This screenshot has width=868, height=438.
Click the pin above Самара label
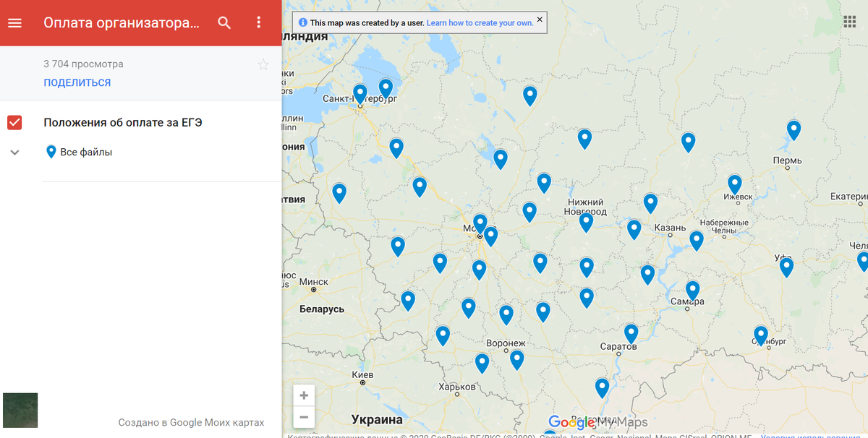coord(692,291)
